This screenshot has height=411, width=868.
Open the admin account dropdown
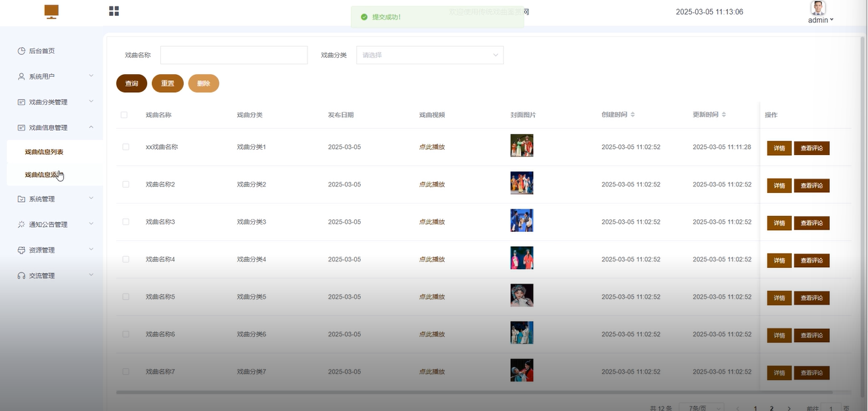coord(821,20)
